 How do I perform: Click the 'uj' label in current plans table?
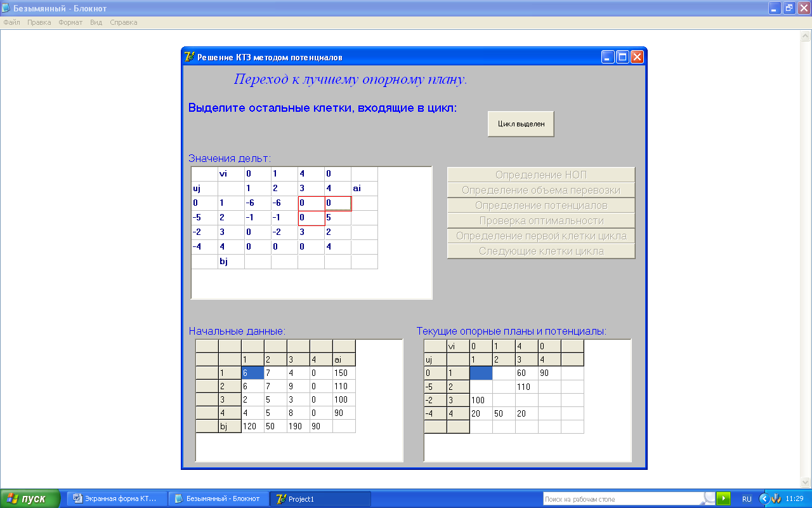[x=435, y=359]
